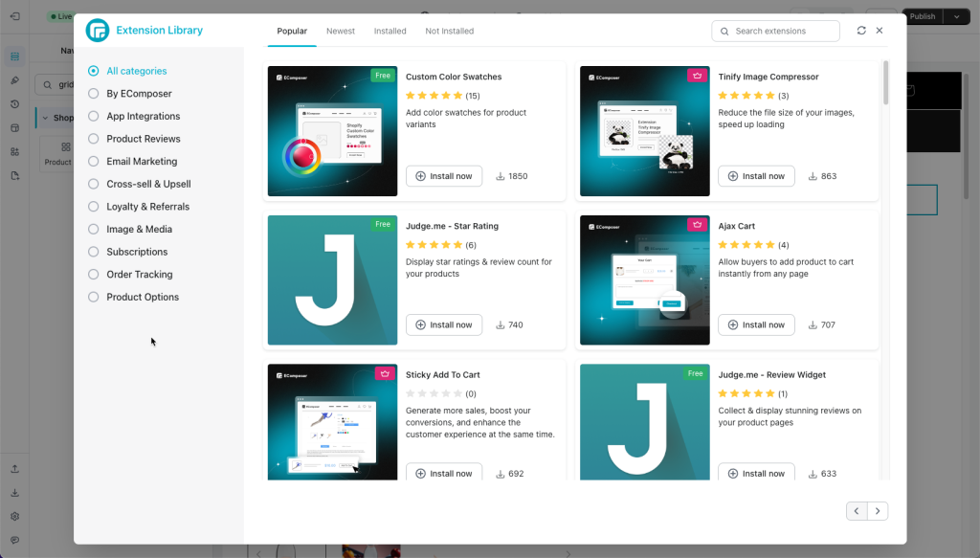Open the Custom Color Swatches thumbnail
Screen dimensions: 980x558
(x=332, y=131)
